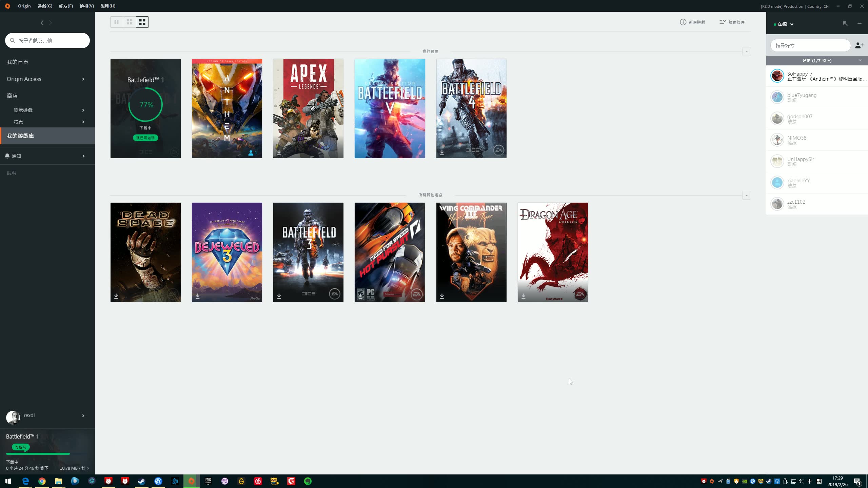This screenshot has width=868, height=488.
Task: Click the download icon on Dragon Age Origins
Action: coord(524,297)
